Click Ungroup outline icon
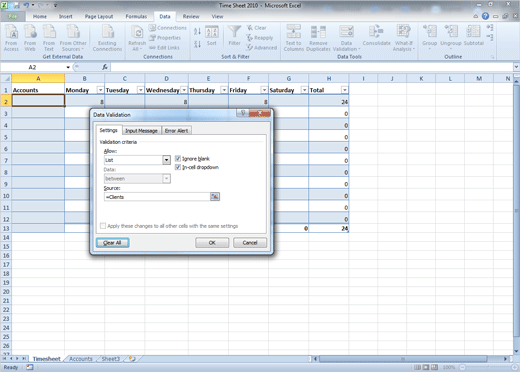Viewport: 520px width, 372px height. (451, 37)
